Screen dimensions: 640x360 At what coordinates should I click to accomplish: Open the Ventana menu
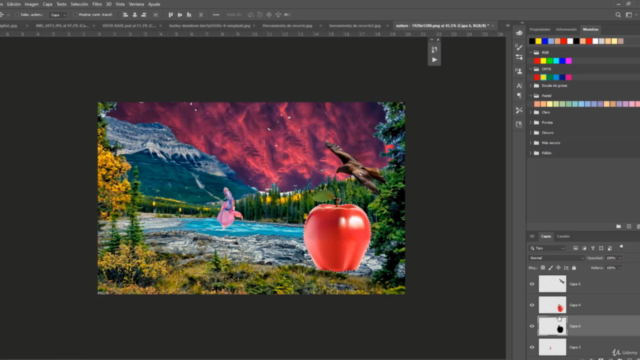pyautogui.click(x=136, y=4)
